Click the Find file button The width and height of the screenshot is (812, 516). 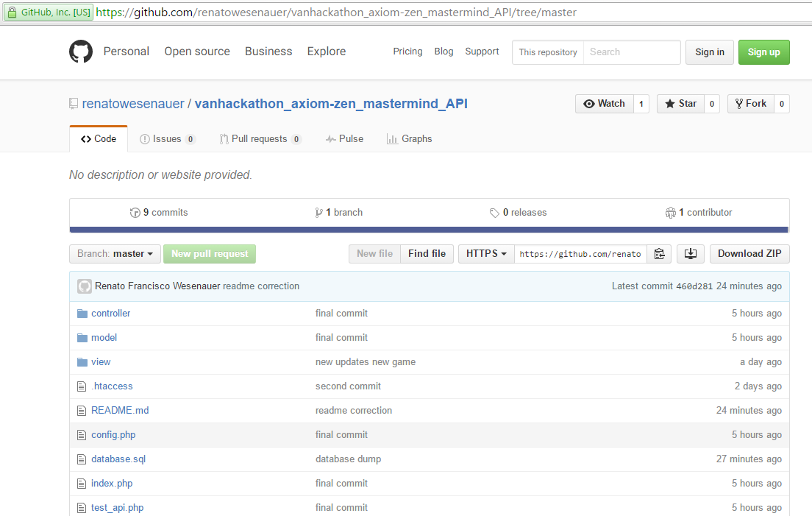427,254
